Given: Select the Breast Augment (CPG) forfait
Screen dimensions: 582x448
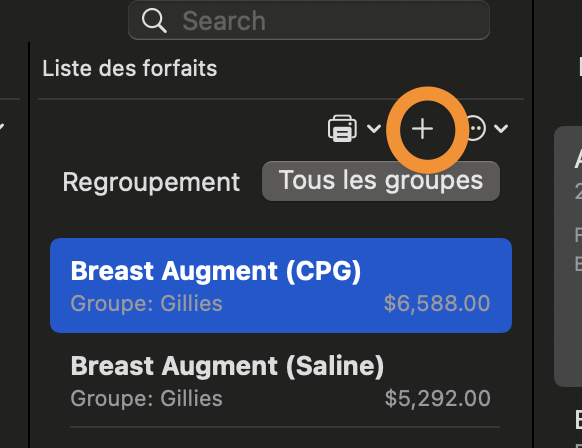Looking at the screenshot, I should (x=281, y=285).
